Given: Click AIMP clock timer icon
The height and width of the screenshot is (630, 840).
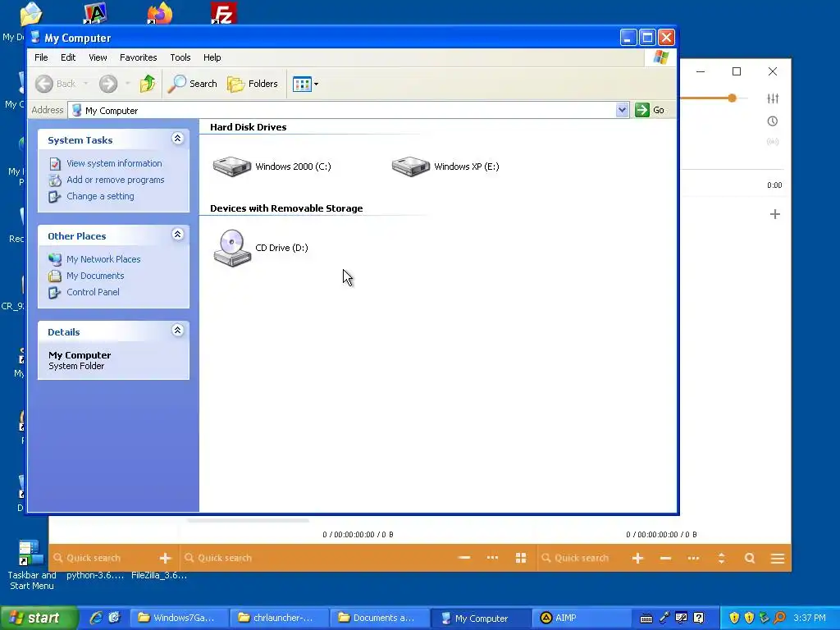Looking at the screenshot, I should (x=773, y=121).
